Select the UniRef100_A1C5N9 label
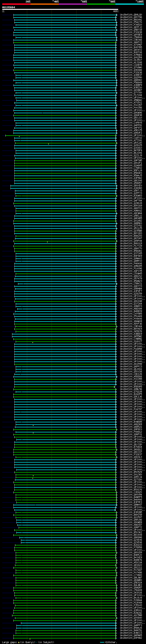Image resolution: width=146 pixels, height=644 pixels. (131, 615)
